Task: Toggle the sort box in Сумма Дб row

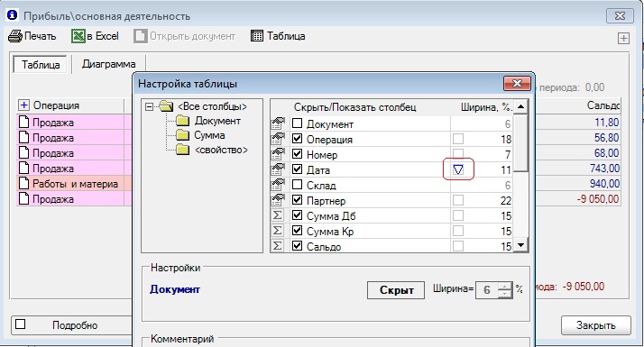Action: 458,215
